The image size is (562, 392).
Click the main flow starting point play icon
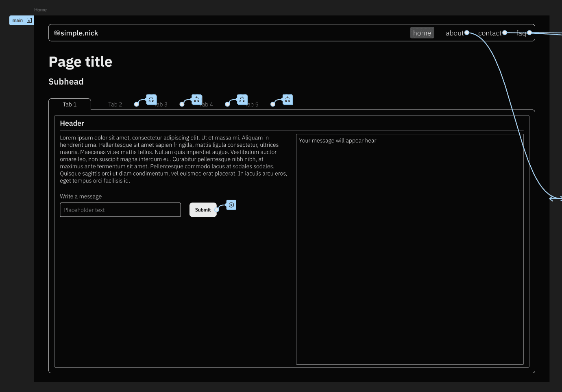click(x=29, y=20)
